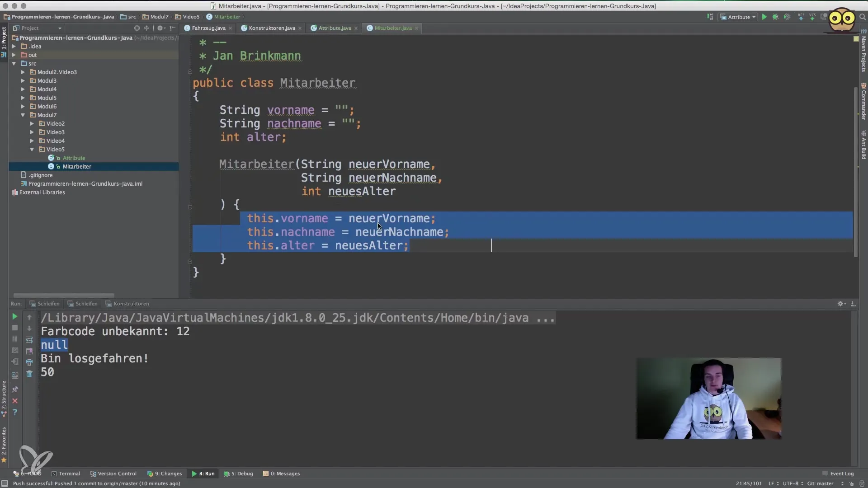Click the Project panel horizontal scrollbar

click(64, 295)
